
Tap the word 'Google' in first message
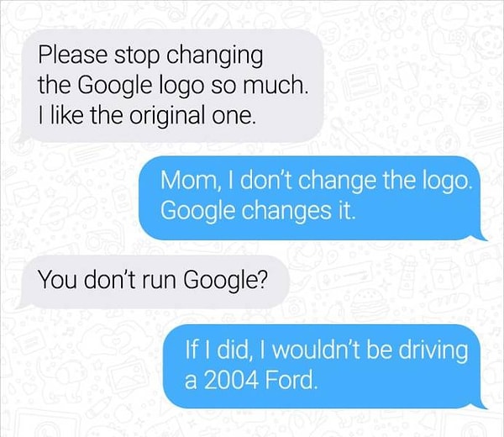coord(113,87)
